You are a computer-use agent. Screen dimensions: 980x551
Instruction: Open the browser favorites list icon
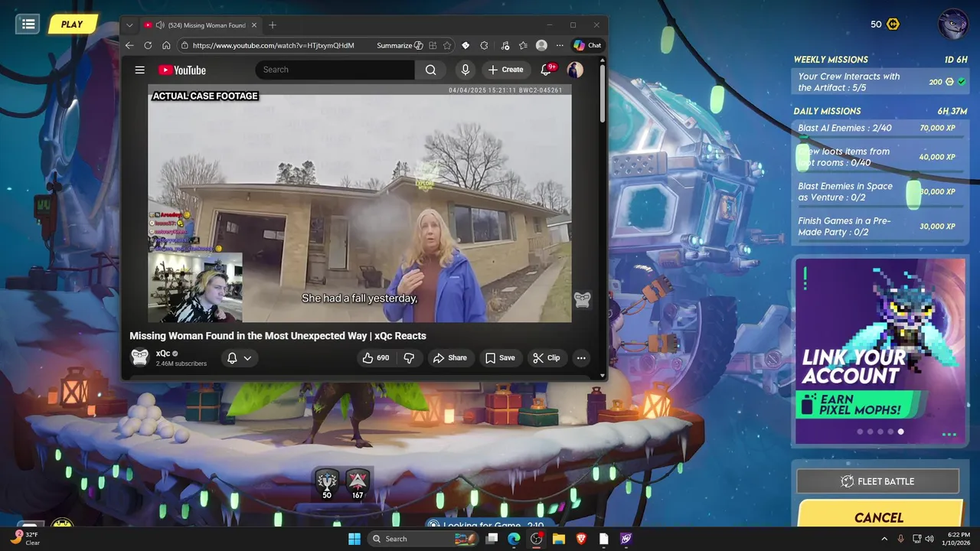523,45
